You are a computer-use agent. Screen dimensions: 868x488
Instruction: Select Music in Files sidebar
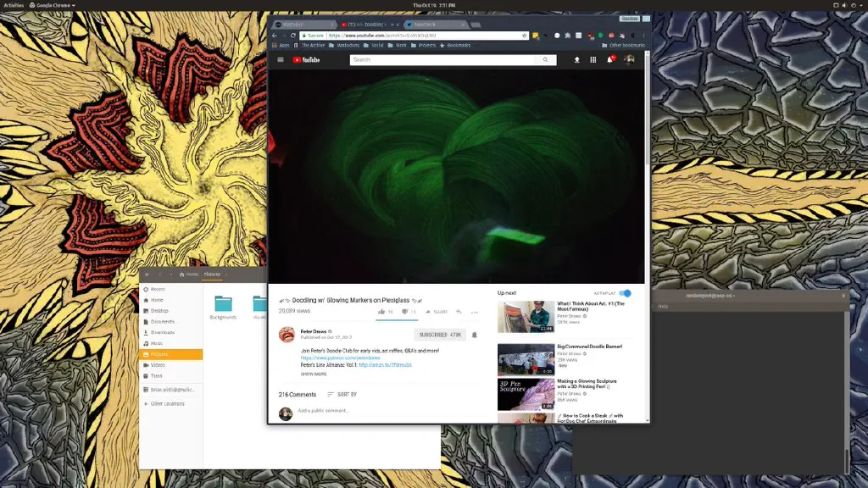tap(171, 344)
